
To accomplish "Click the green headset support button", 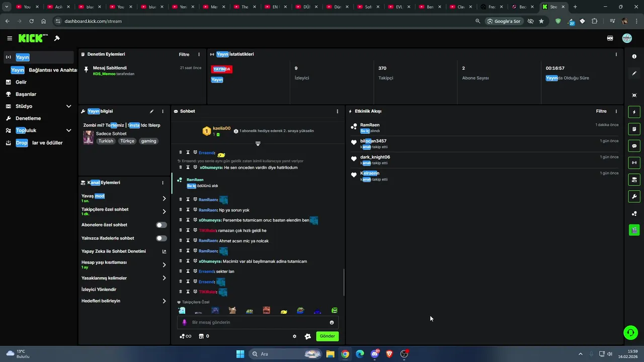I will coord(630,333).
